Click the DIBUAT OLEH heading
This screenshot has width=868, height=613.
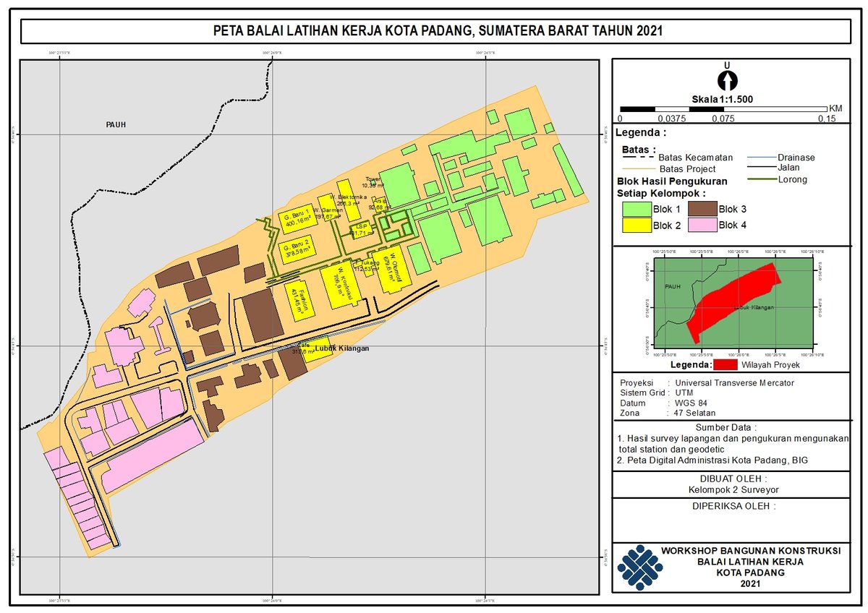coord(733,478)
